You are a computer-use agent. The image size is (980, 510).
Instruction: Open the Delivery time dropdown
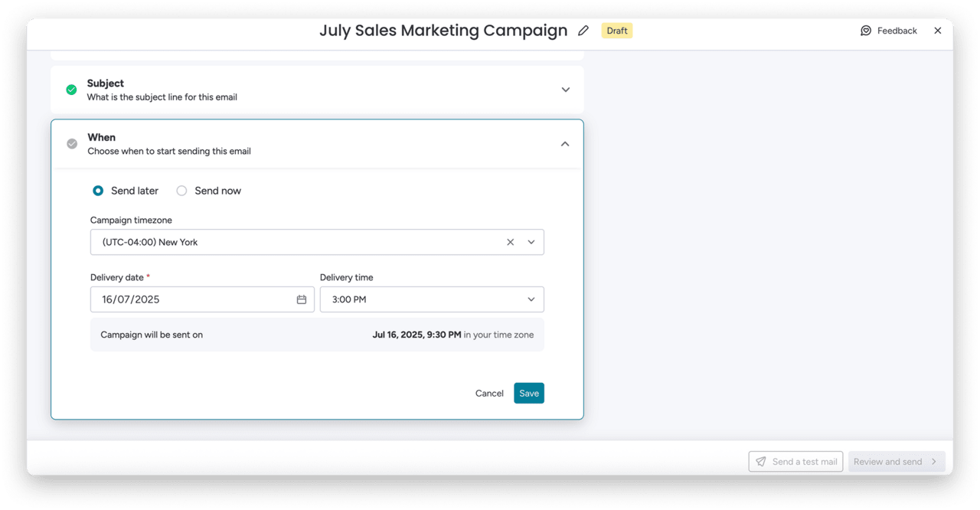[531, 299]
